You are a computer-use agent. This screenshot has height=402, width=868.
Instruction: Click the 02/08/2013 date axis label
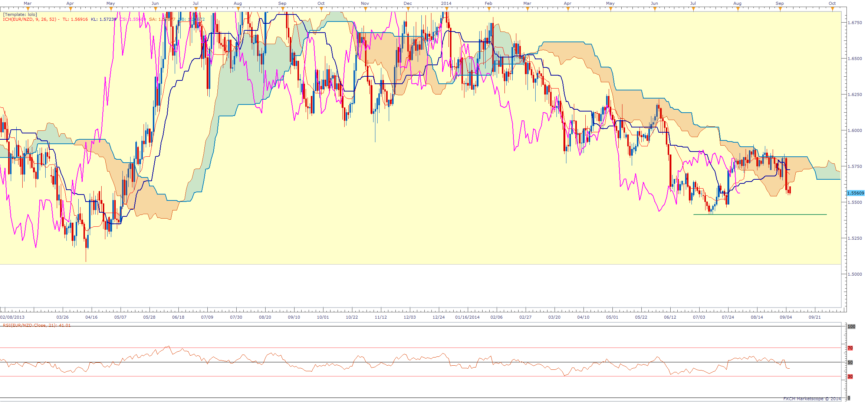[12, 317]
